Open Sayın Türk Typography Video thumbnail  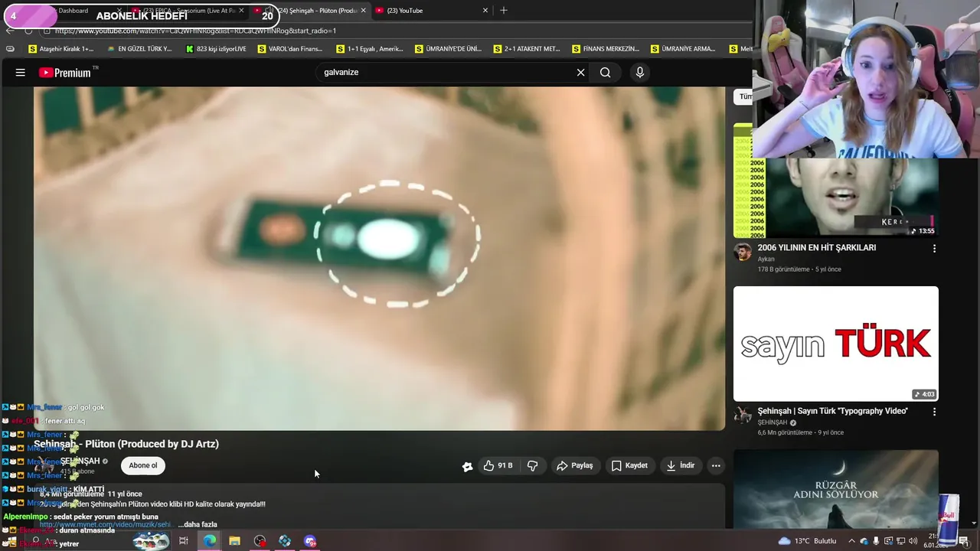(835, 344)
